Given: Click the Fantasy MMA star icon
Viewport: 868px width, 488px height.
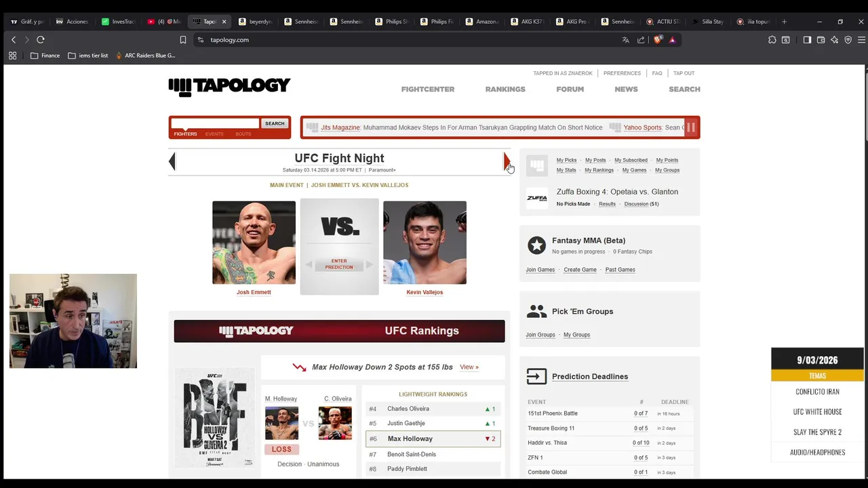Looking at the screenshot, I should 536,245.
